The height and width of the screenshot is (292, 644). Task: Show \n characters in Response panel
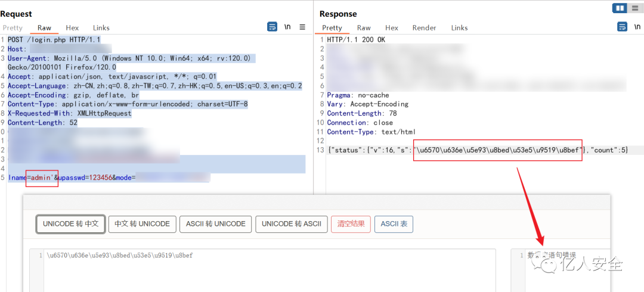[x=637, y=27]
